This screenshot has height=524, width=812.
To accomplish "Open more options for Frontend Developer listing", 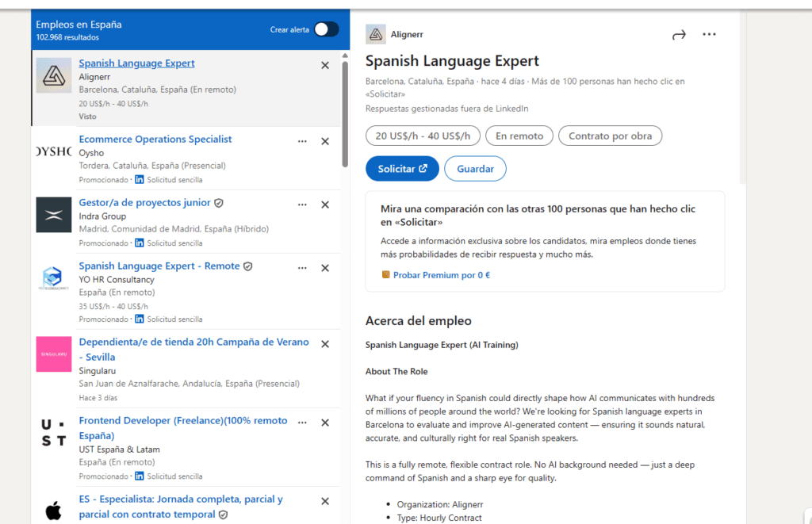I will coord(302,423).
